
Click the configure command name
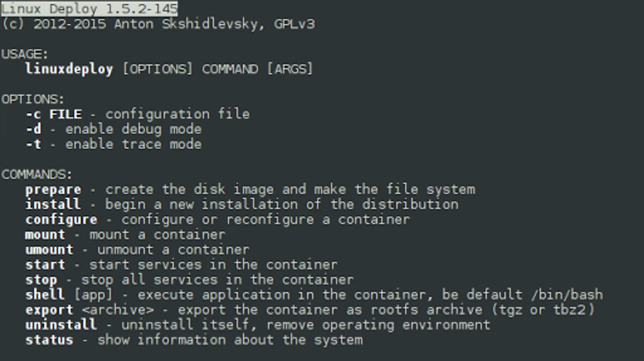point(61,220)
